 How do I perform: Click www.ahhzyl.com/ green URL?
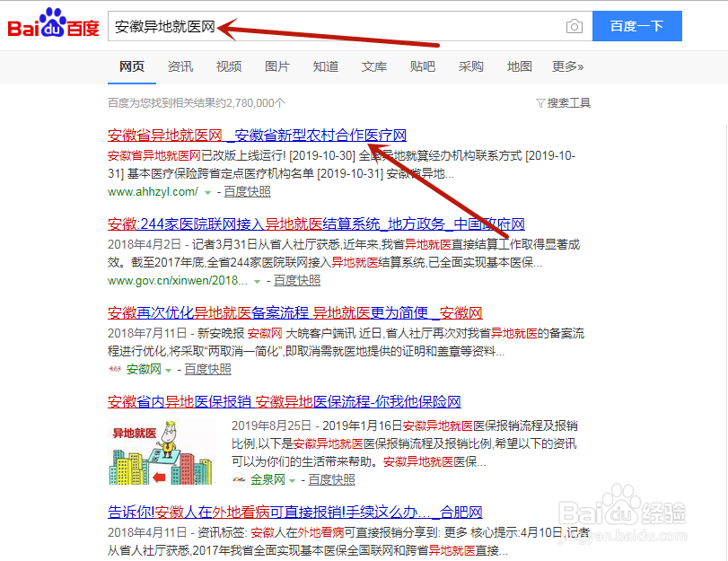[x=153, y=191]
